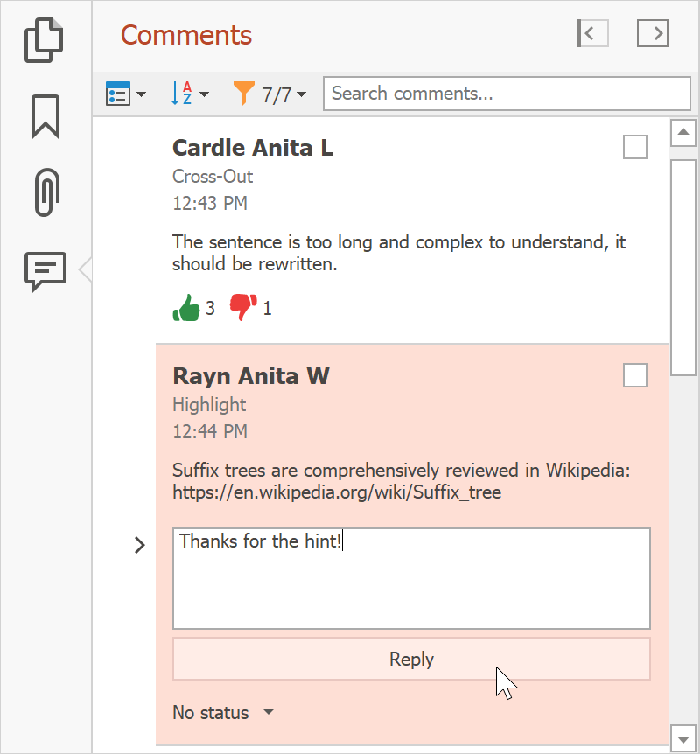This screenshot has height=754, width=700.
Task: Open the Pages panel icon
Action: (45, 40)
